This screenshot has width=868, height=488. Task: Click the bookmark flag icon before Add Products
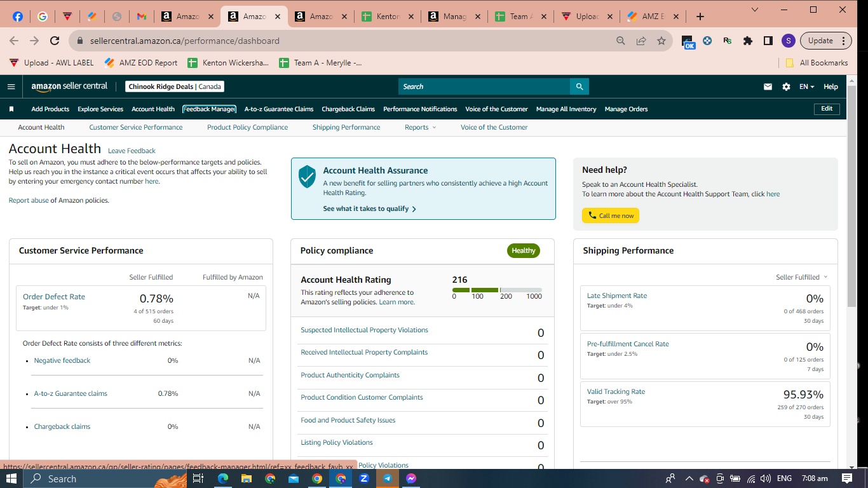[x=11, y=109]
